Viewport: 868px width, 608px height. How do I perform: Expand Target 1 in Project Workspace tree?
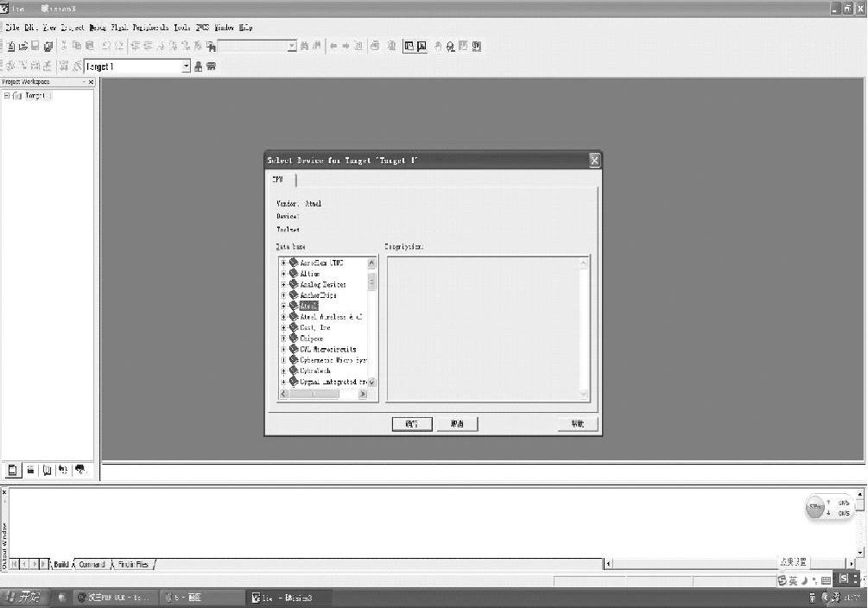[x=7, y=96]
